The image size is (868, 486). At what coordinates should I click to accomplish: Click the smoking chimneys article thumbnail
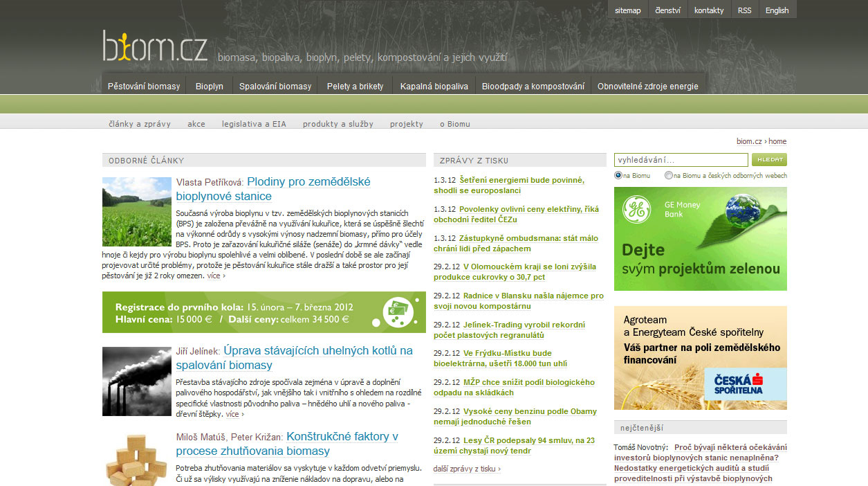click(x=136, y=381)
